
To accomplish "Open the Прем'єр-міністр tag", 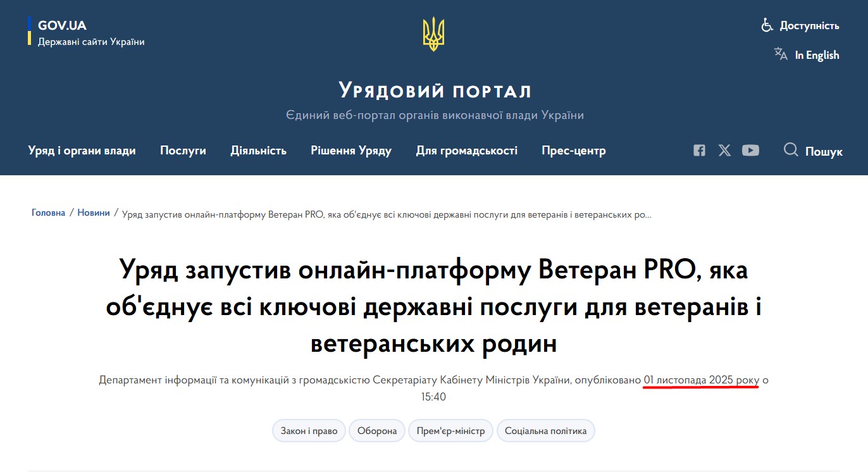I will point(450,430).
